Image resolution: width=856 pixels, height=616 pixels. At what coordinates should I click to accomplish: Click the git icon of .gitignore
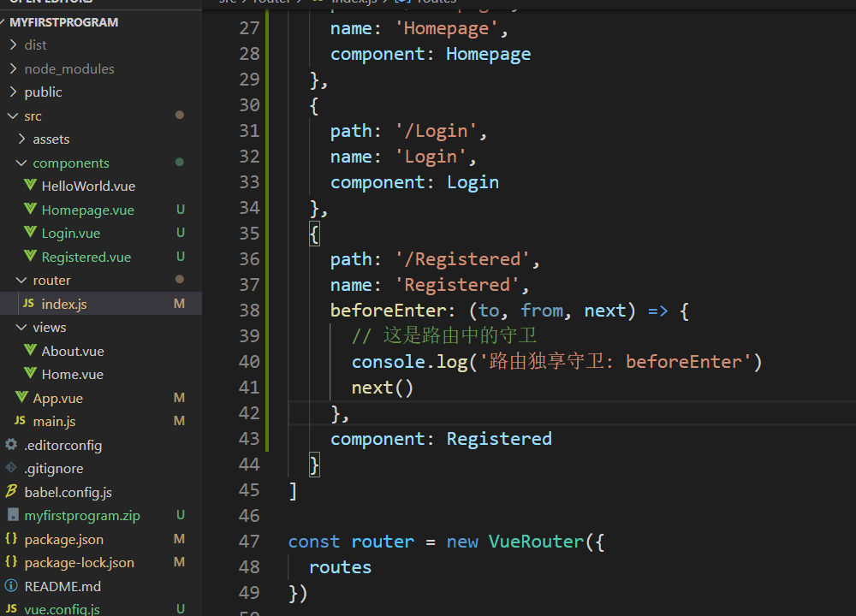(x=11, y=468)
